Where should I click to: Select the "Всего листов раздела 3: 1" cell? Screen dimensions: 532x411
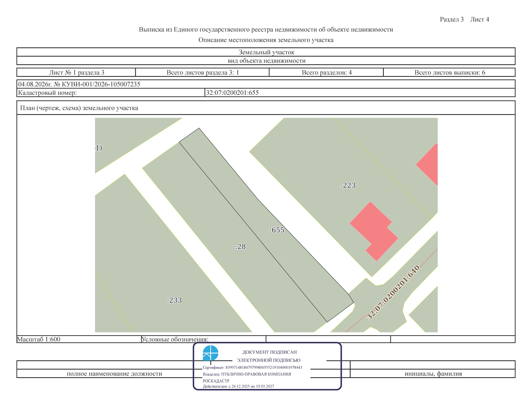[x=202, y=72]
